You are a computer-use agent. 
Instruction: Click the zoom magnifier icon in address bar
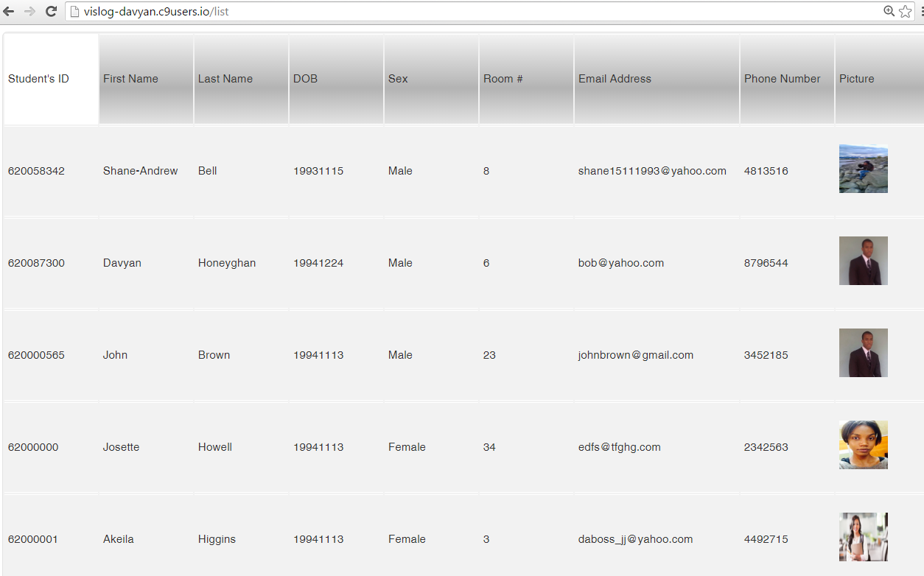pos(889,12)
